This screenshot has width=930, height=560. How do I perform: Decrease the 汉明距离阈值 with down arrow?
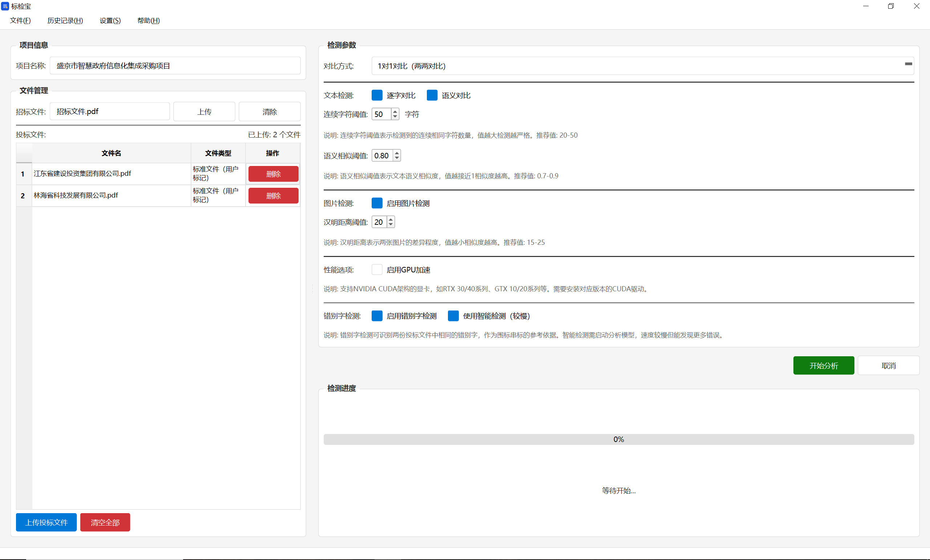click(391, 225)
